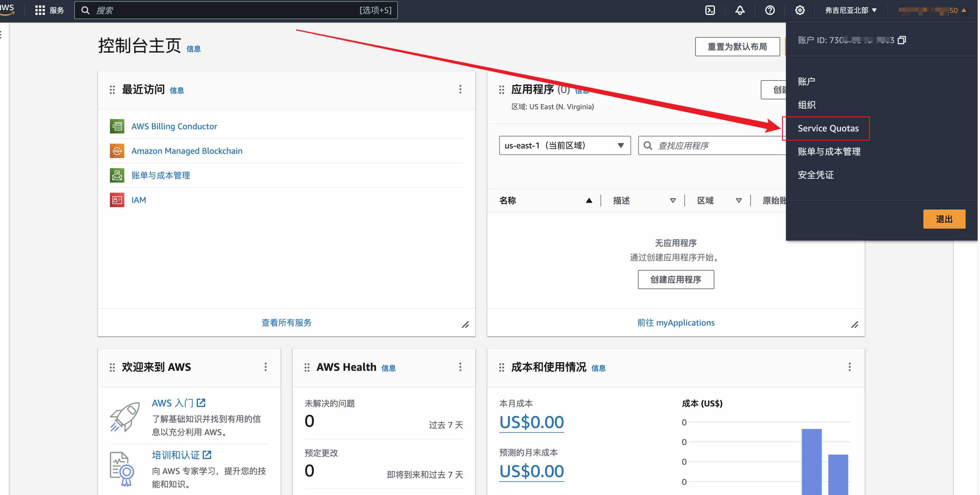Image resolution: width=980 pixels, height=495 pixels.
Task: Click the AWS logo in top bar
Action: (x=7, y=10)
